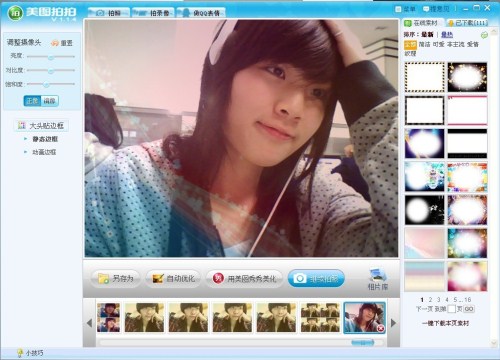The height and width of the screenshot is (360, 500).
Task: Select the black-and-yellow striped frame thumbnail
Action: coord(424,77)
